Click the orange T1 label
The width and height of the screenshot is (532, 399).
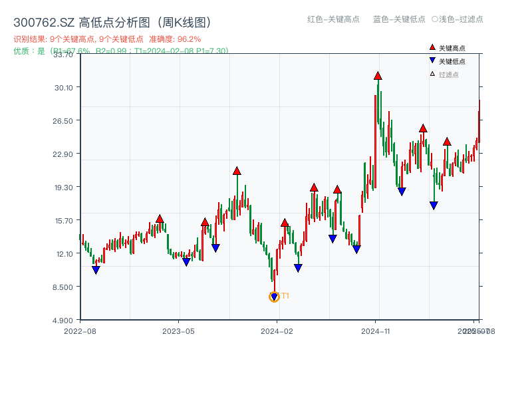tap(285, 296)
